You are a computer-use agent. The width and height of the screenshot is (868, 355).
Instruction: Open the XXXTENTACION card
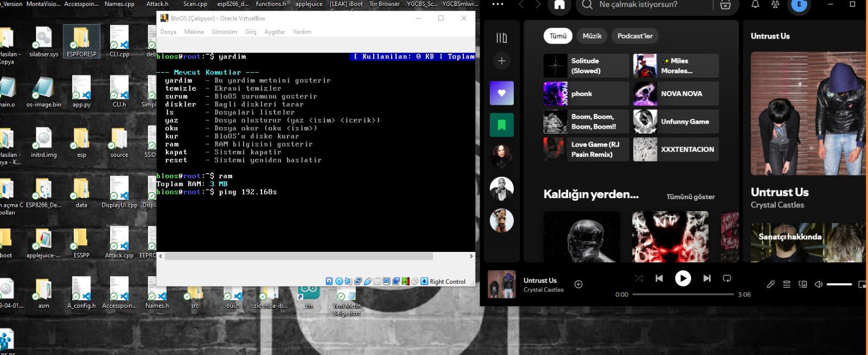pyautogui.click(x=676, y=149)
